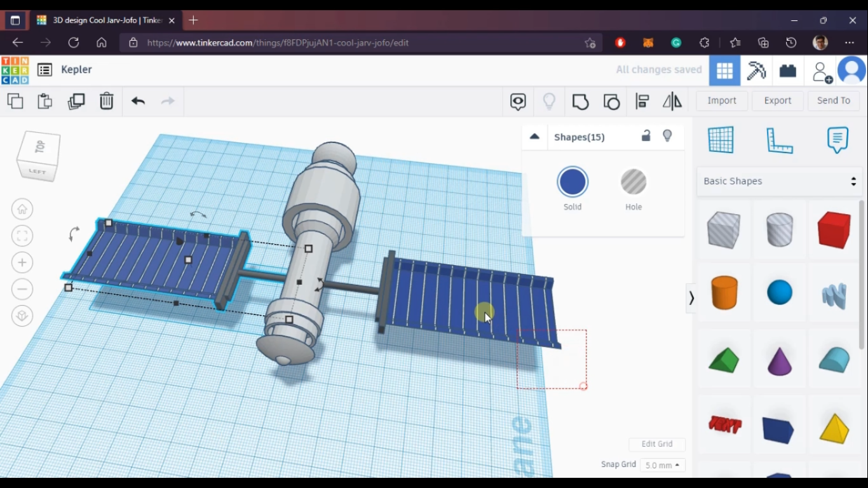The height and width of the screenshot is (488, 868).
Task: Delete selection with trash icon
Action: tap(106, 101)
